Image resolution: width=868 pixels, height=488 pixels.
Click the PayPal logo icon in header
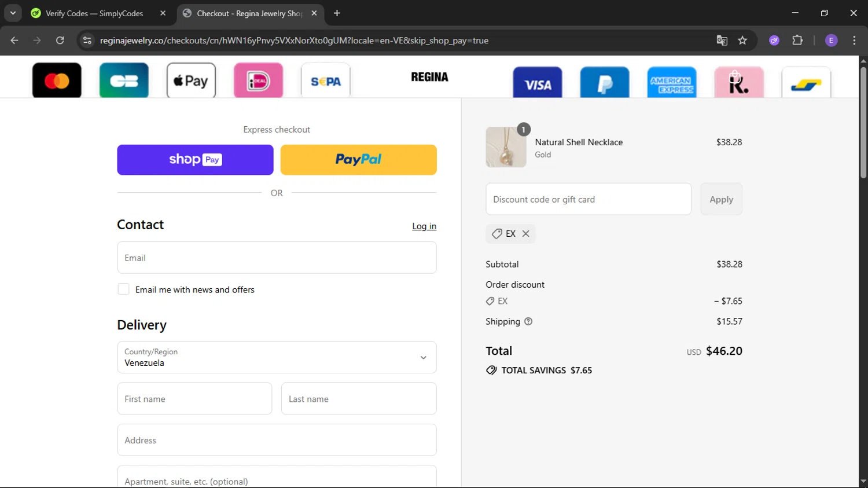(x=605, y=82)
